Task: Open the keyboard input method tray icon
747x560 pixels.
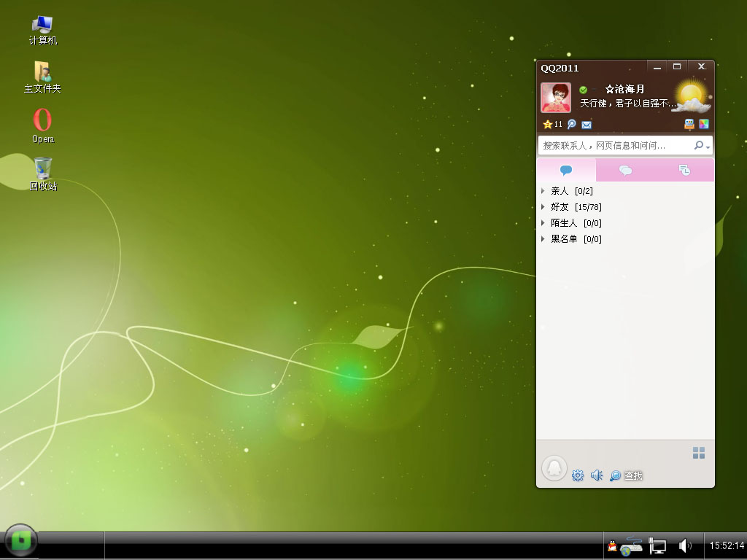Action: click(x=631, y=545)
